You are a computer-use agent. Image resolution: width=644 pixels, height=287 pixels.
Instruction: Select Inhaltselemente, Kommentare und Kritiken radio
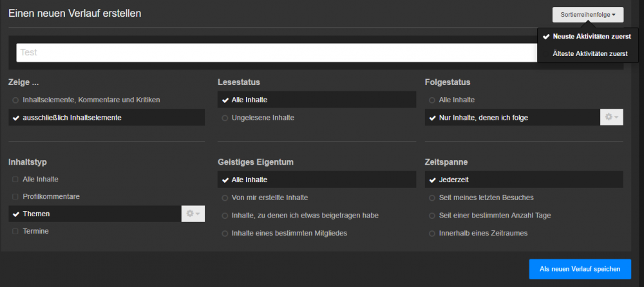90,100
